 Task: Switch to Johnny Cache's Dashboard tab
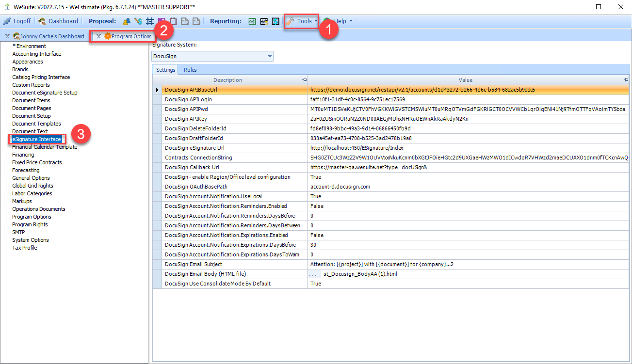pos(48,36)
